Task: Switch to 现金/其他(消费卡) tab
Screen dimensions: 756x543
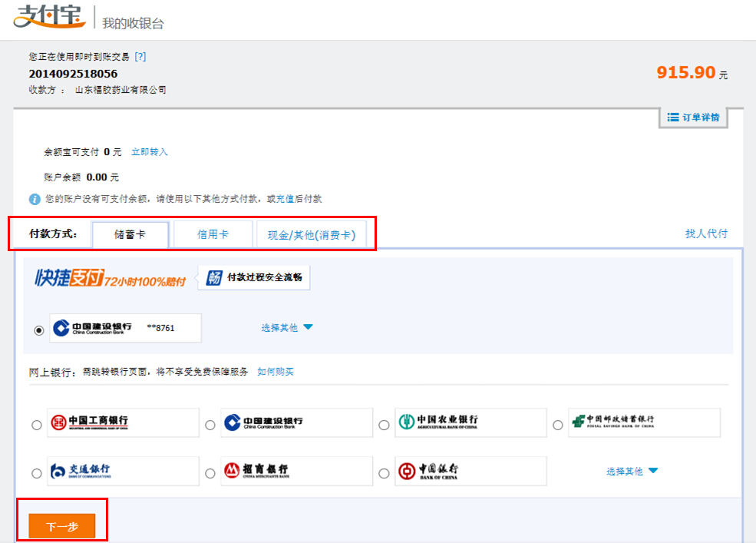Action: [312, 235]
